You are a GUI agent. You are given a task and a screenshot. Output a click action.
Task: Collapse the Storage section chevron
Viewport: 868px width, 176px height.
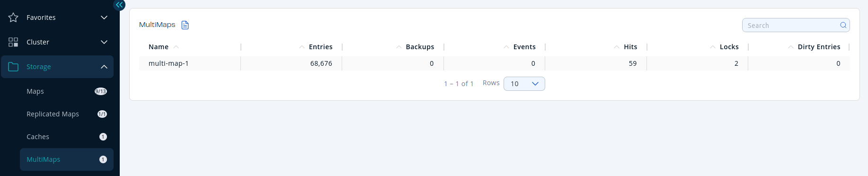coord(104,67)
